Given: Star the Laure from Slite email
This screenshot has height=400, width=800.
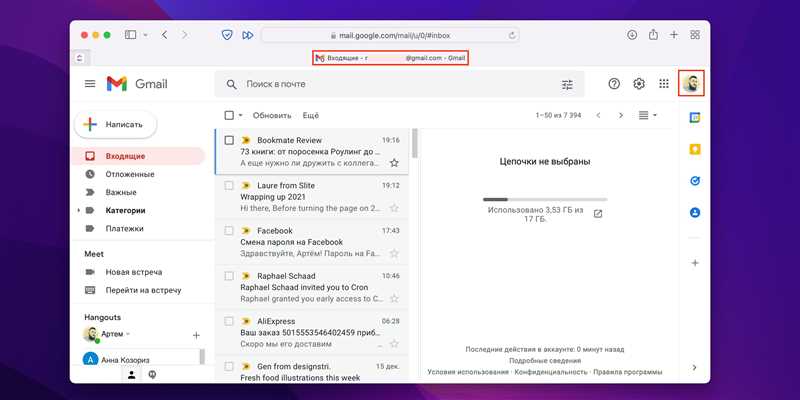Looking at the screenshot, I should pyautogui.click(x=394, y=208).
